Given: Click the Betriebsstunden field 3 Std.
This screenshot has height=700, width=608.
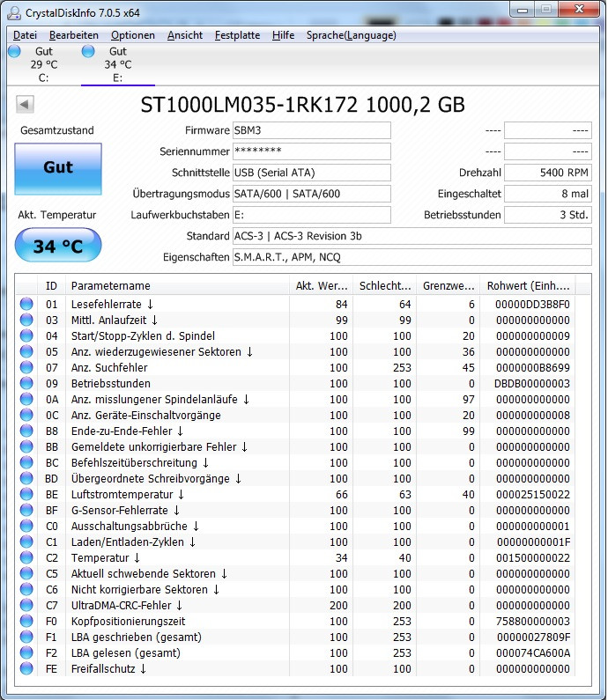Looking at the screenshot, I should [548, 215].
